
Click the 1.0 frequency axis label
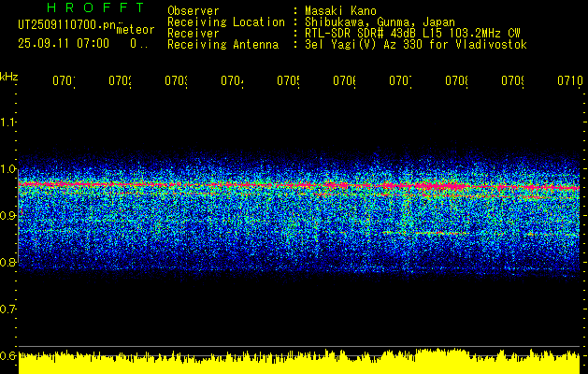7,169
